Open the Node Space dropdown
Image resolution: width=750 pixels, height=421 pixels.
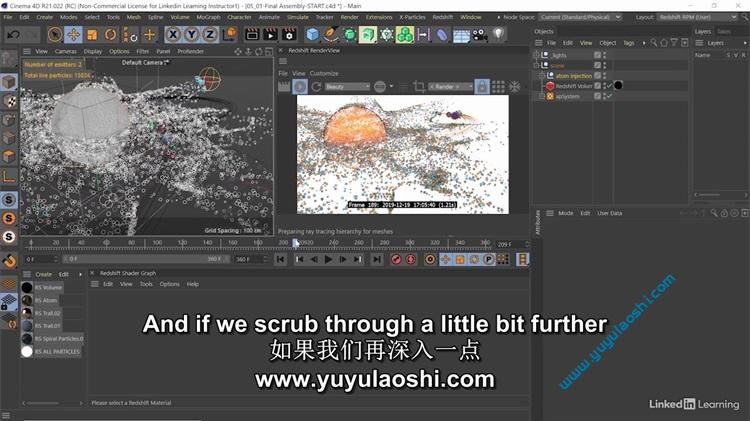pyautogui.click(x=581, y=17)
